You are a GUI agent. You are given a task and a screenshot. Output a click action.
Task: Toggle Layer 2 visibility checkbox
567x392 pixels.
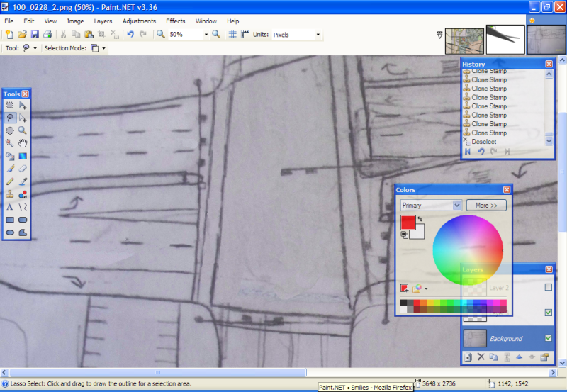(x=548, y=287)
